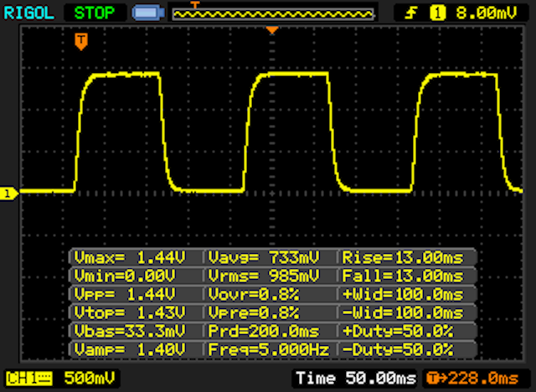Screen dimensions: 536x392
Task: Click the Vovr=0.8% measurement
Action: coord(254,294)
